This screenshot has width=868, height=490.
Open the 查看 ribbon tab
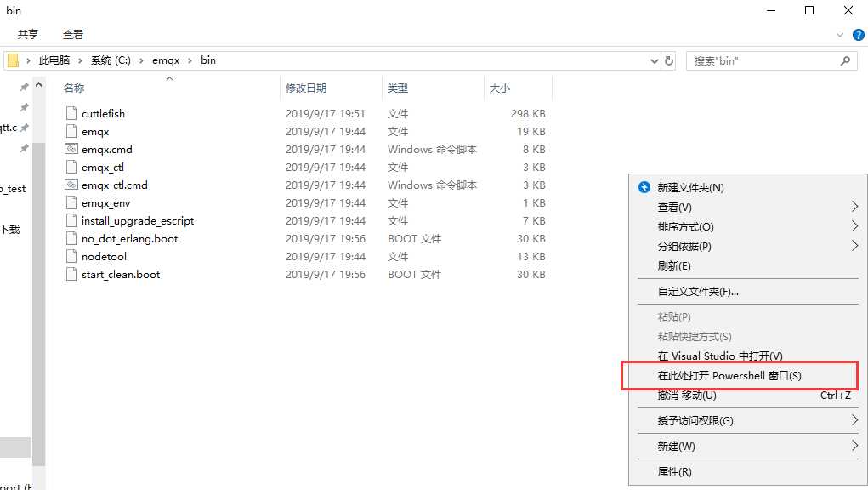point(73,34)
